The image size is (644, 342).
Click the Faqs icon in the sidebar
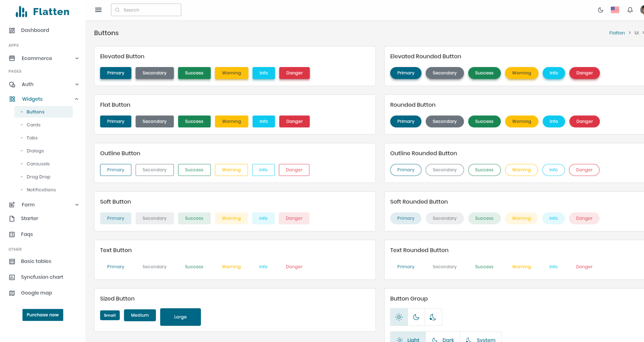click(12, 234)
